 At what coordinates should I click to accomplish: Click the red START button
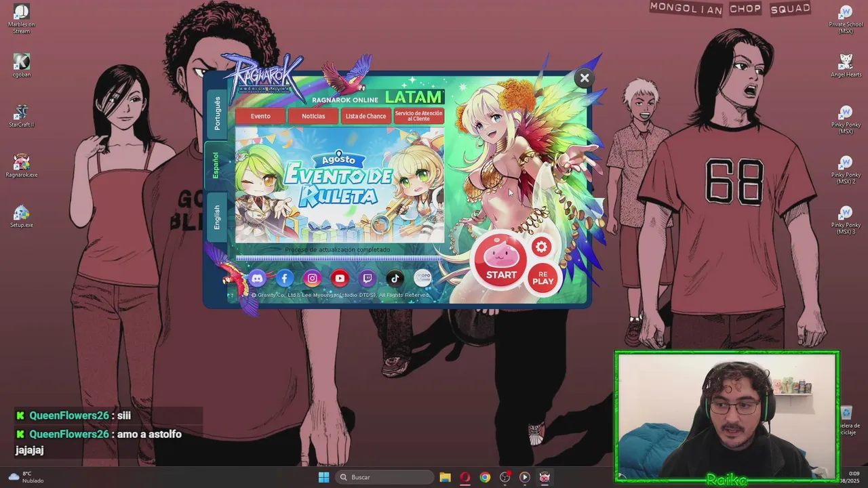click(500, 262)
